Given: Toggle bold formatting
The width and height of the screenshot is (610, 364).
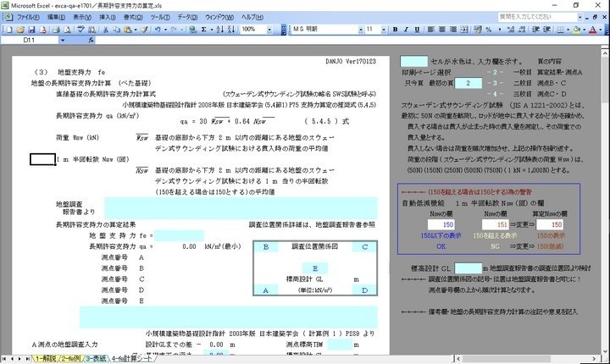Looking at the screenshot, I should [x=396, y=30].
